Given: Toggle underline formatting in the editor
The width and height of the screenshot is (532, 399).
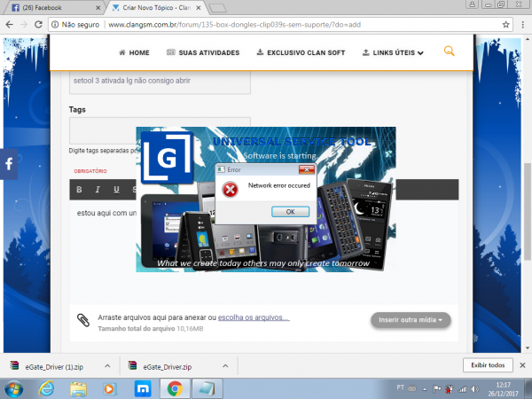Looking at the screenshot, I should pos(116,190).
